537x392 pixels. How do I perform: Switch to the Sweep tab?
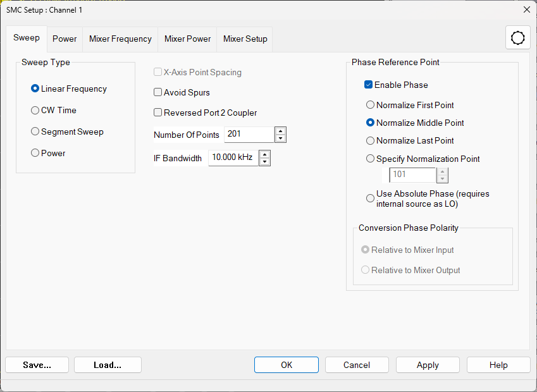27,38
